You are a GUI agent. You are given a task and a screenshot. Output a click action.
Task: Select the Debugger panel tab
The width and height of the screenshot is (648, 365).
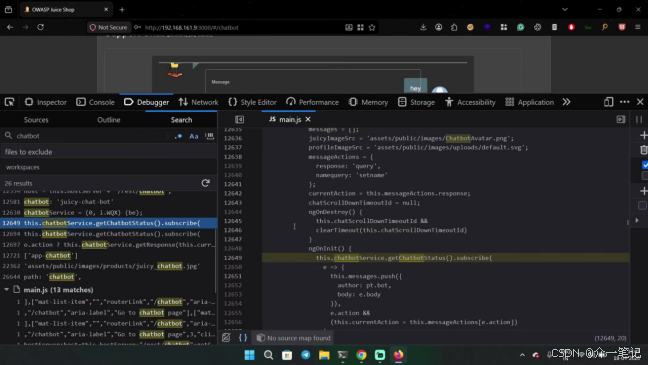(146, 102)
